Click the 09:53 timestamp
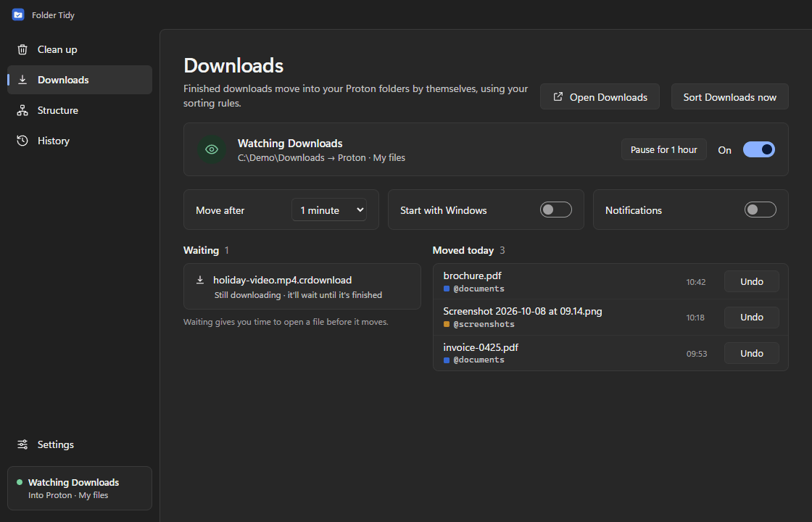 tap(697, 355)
